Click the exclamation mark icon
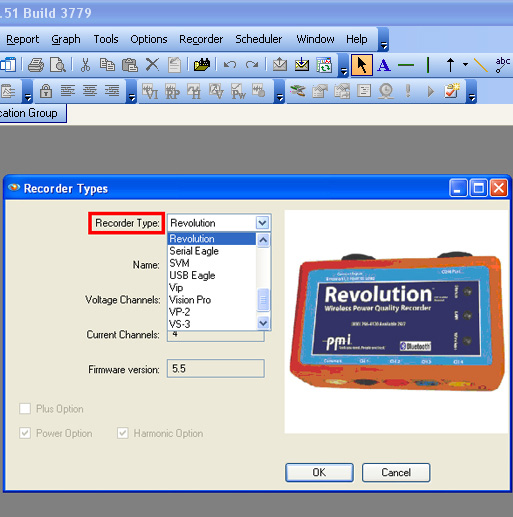The width and height of the screenshot is (513, 517). (408, 91)
